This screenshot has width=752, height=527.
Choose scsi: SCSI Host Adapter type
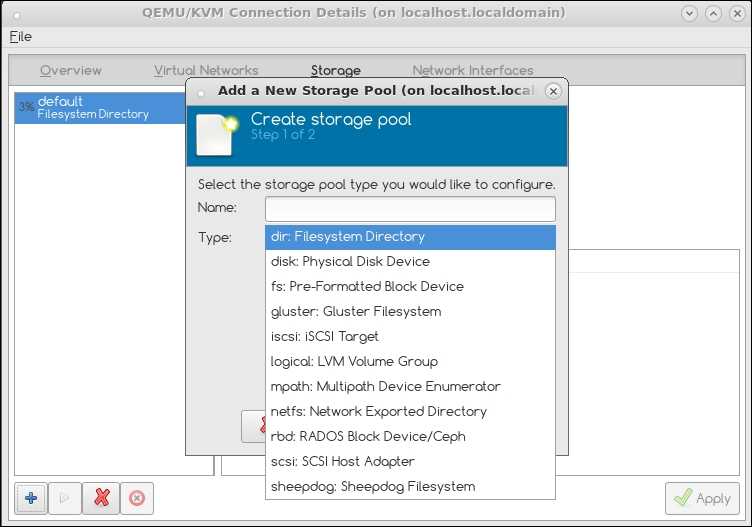[410, 461]
